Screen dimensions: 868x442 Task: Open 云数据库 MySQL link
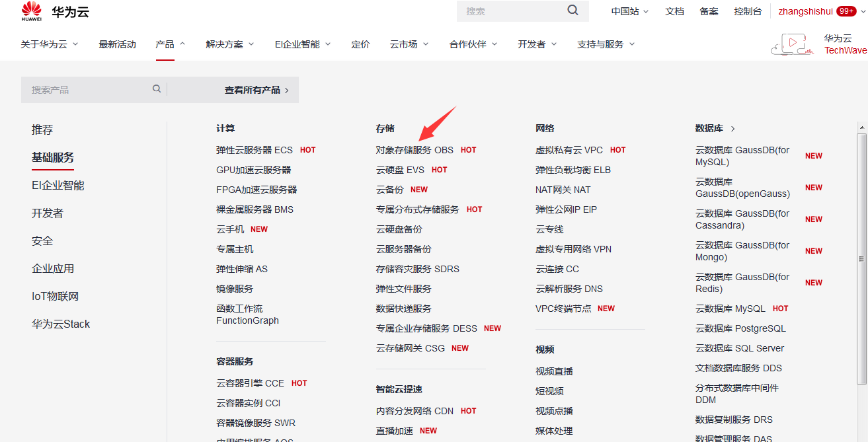730,309
